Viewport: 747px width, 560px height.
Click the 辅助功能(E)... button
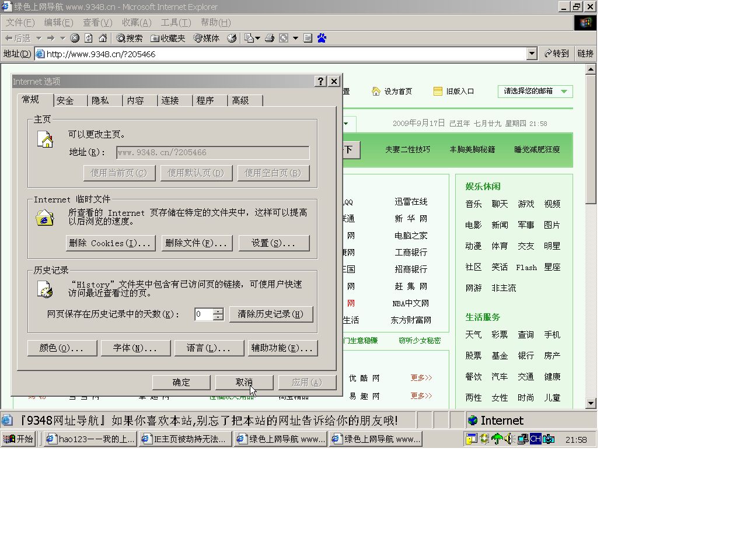(283, 348)
